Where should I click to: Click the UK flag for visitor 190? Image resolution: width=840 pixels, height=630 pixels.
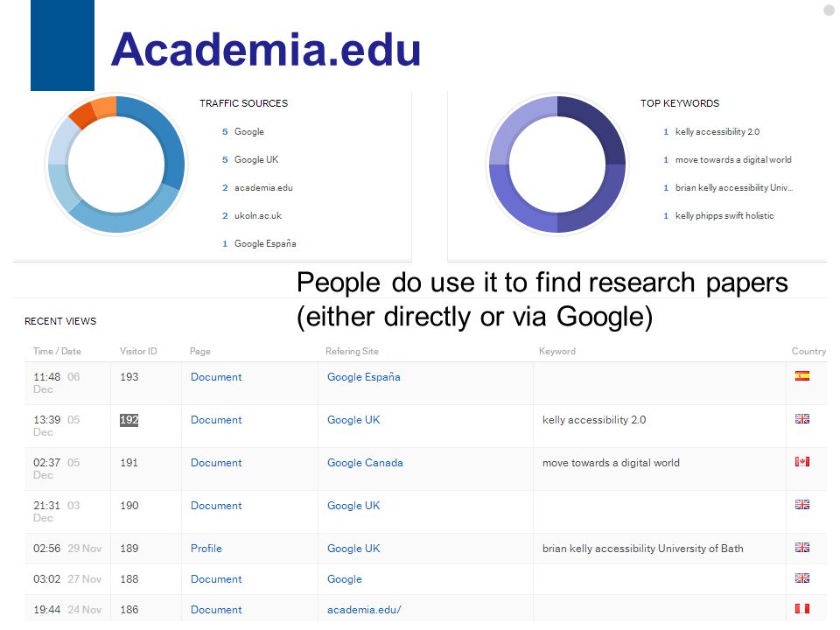(x=802, y=505)
